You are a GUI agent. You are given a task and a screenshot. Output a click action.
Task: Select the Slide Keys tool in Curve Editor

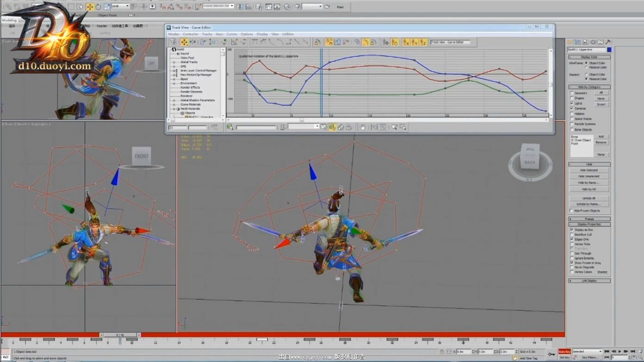pos(192,42)
